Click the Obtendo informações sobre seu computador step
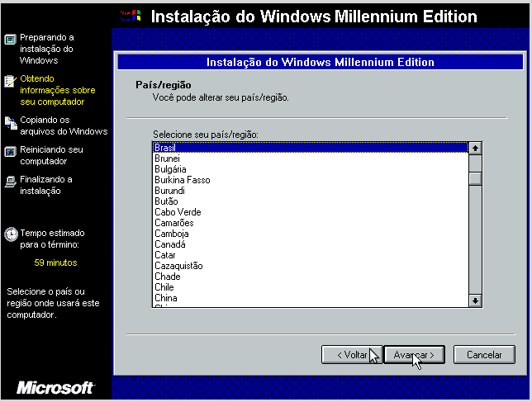Viewport: 532px width, 402px height. click(x=57, y=90)
